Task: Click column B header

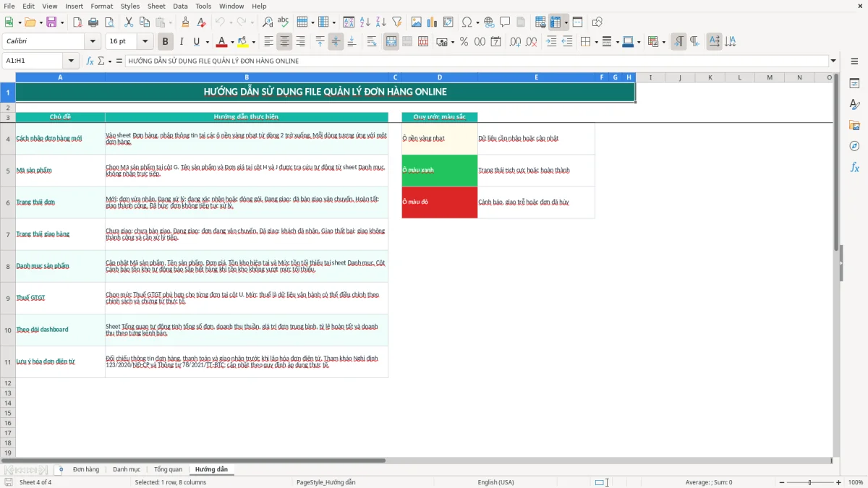Action: [x=247, y=77]
